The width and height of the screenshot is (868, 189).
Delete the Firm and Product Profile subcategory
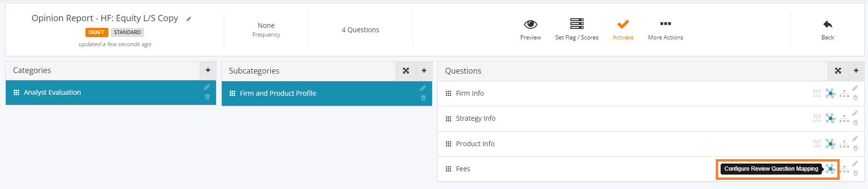pos(423,98)
